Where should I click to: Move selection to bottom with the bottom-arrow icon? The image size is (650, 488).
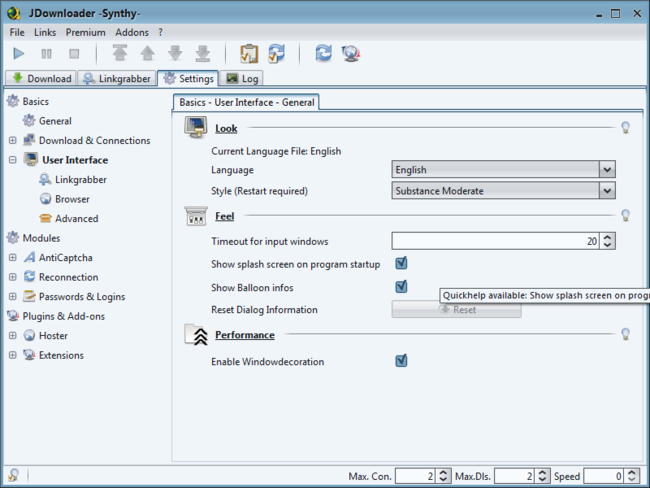point(203,53)
